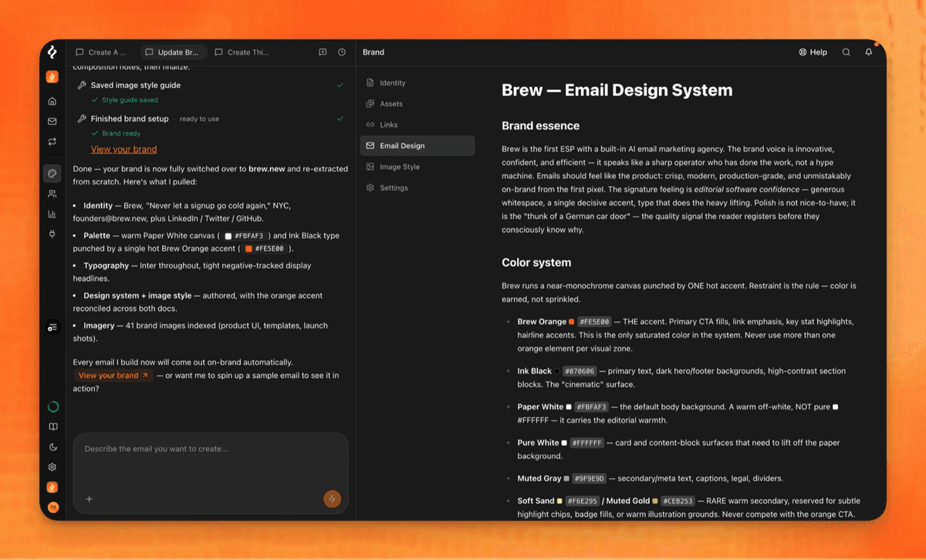Screen dimensions: 926x560
Task: Switch to the 'Update Br...' chat tab
Action: click(174, 52)
